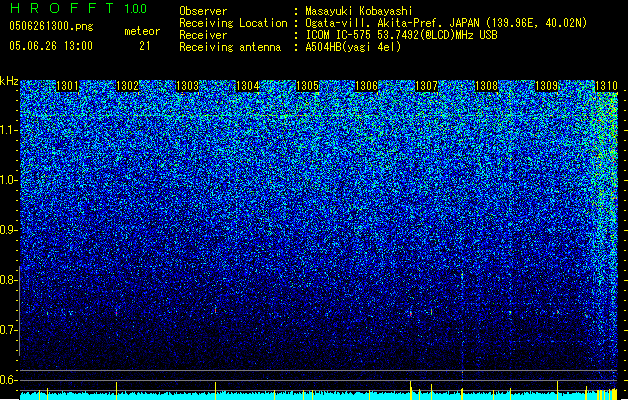Click the 0.8 kHz axis tick label
The image size is (629, 400).
(8, 280)
